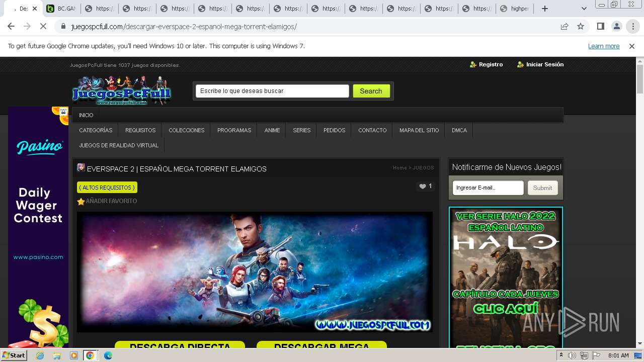Open the DMCA page

tap(459, 130)
